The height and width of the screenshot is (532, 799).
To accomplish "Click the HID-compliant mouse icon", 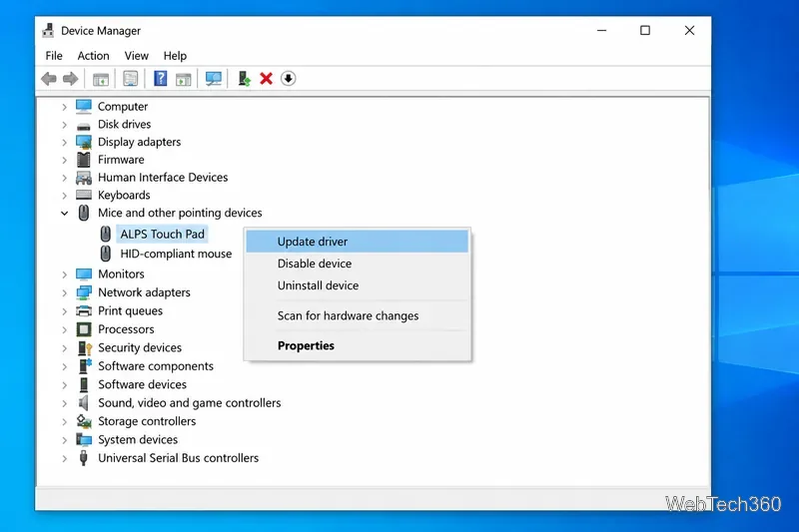I will (x=106, y=254).
